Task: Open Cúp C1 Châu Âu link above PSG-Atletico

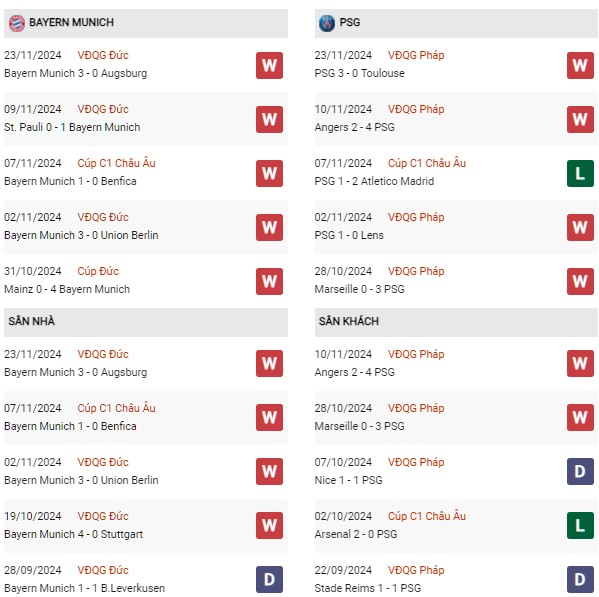Action: pyautogui.click(x=427, y=163)
